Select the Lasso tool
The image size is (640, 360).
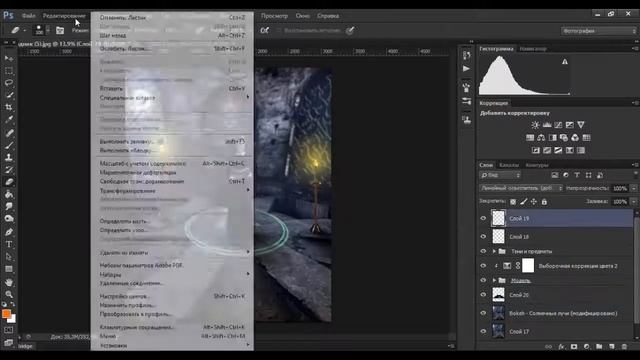9,83
